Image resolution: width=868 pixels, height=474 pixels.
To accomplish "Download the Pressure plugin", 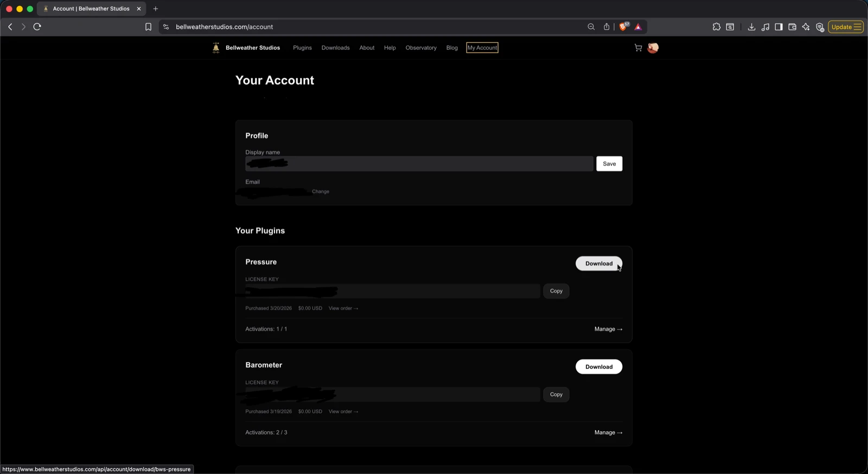I will tap(599, 264).
